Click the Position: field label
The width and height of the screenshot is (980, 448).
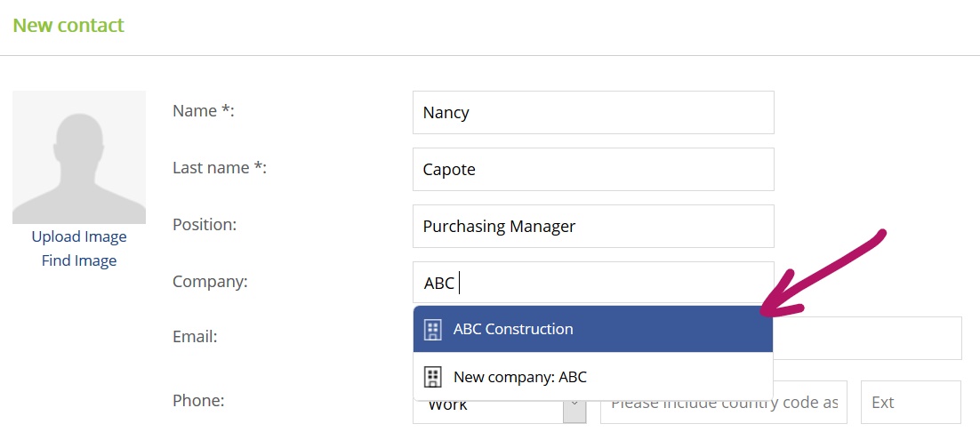tap(205, 225)
